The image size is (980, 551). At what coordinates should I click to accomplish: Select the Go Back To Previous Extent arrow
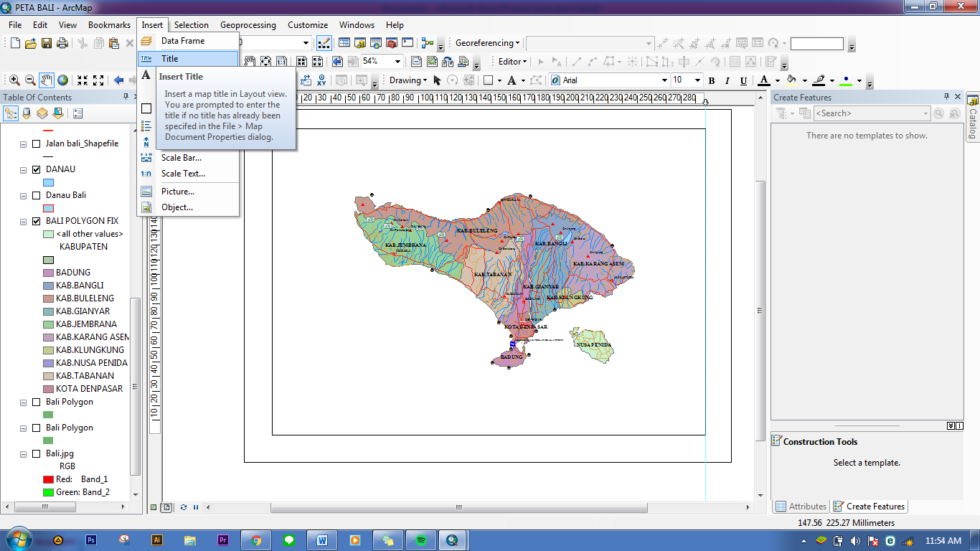coord(118,80)
